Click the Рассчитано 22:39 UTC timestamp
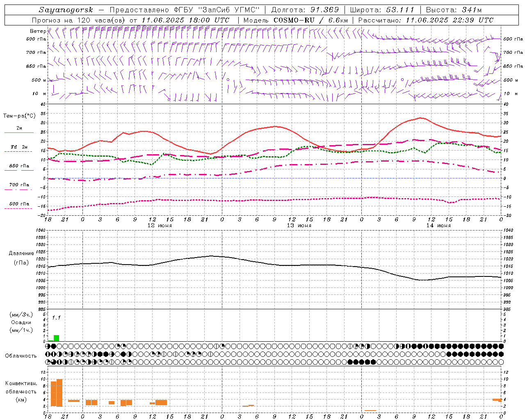This screenshot has height=420, width=525. click(x=426, y=20)
